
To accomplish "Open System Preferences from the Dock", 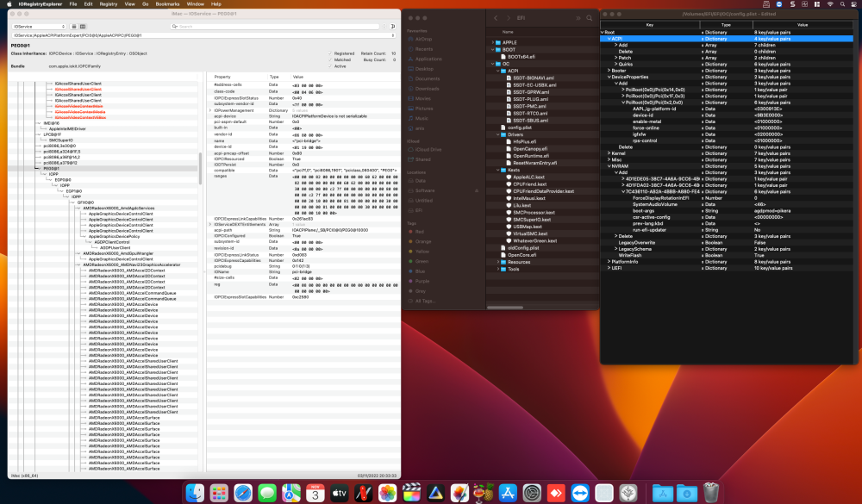I will coord(532,493).
